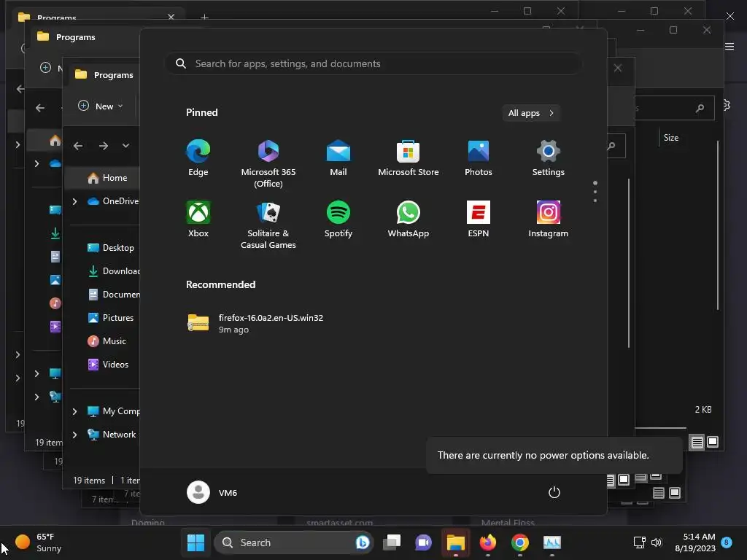Open Videos in Explorer sidebar

tap(108, 365)
